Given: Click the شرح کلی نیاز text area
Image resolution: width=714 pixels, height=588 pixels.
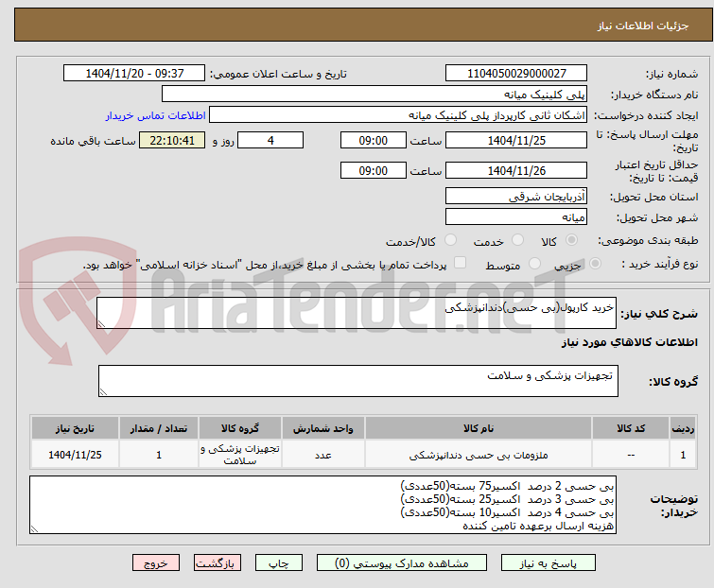Looking at the screenshot, I should (x=357, y=313).
